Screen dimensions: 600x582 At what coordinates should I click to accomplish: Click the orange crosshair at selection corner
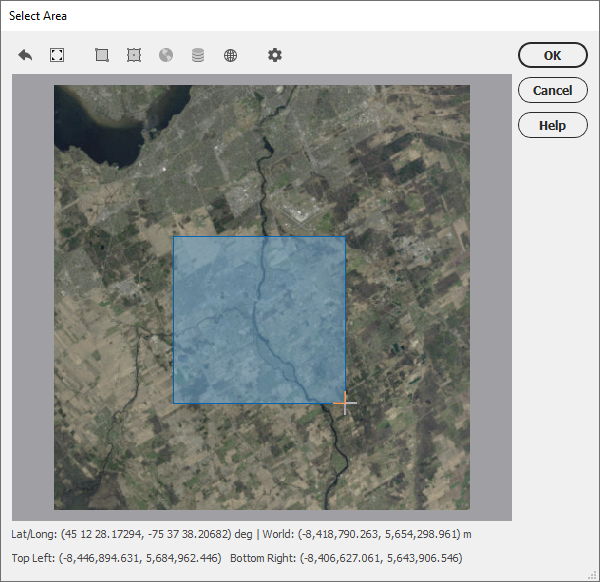345,403
